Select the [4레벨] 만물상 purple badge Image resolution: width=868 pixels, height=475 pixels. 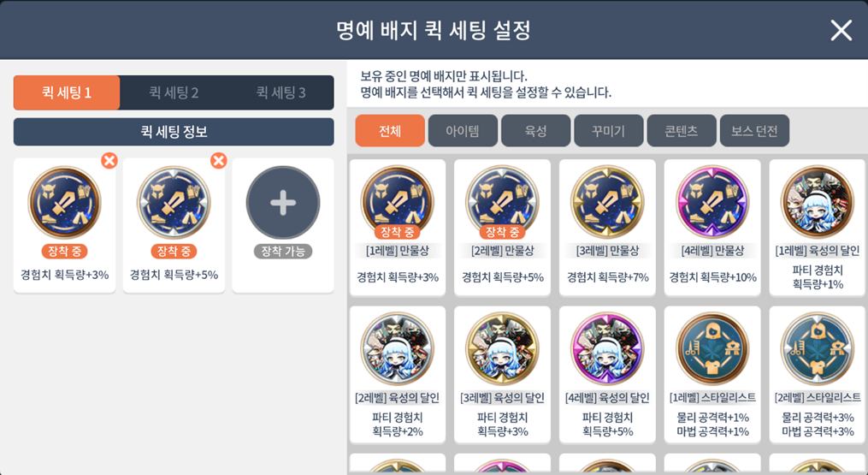pyautogui.click(x=712, y=228)
